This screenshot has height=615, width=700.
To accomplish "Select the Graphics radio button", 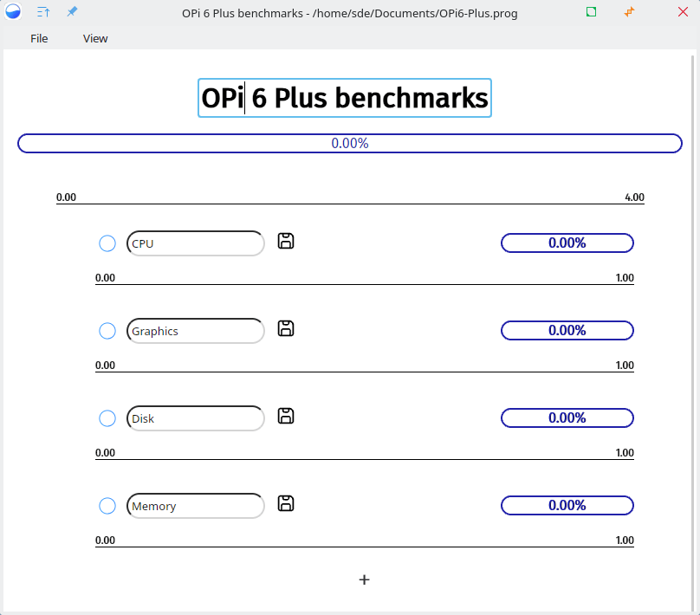I will [x=107, y=331].
